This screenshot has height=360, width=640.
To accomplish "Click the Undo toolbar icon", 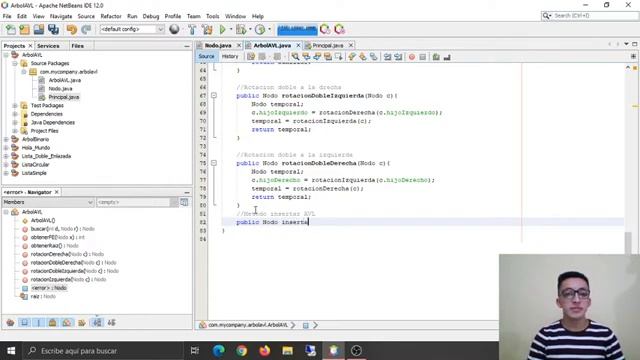I will coord(71,29).
